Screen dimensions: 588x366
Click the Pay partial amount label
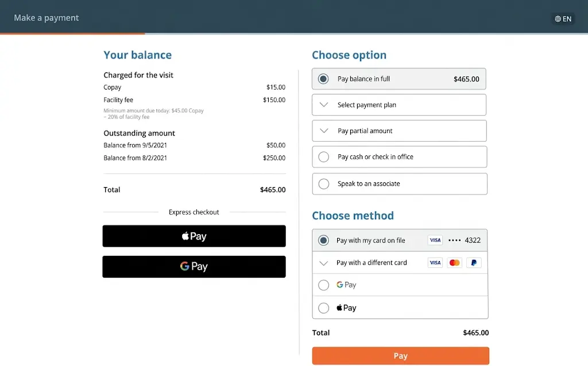[365, 131]
